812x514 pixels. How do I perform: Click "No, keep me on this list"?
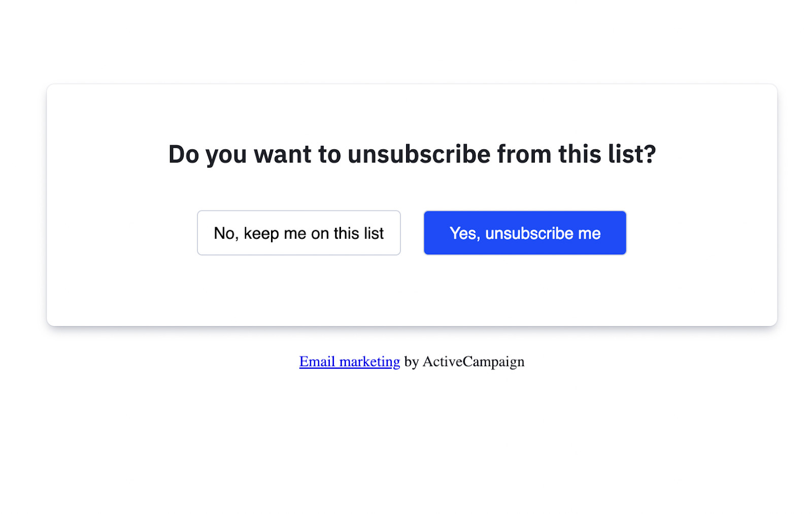click(x=298, y=233)
